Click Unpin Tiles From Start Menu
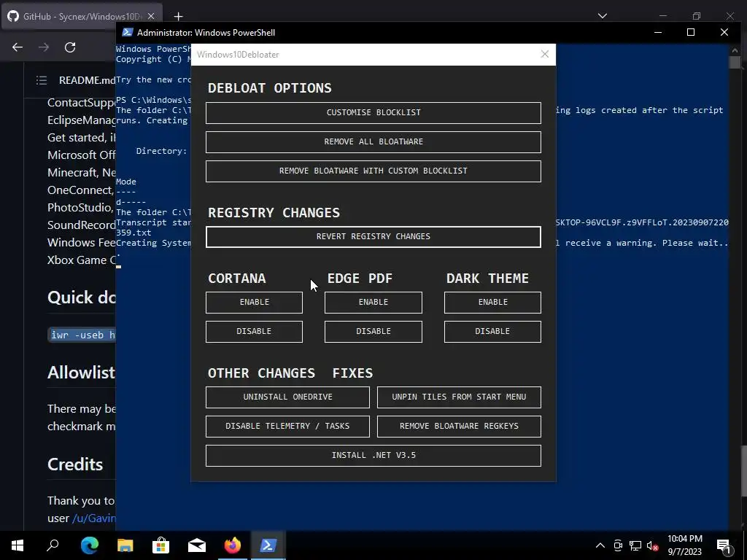The height and width of the screenshot is (560, 747). [x=459, y=397]
